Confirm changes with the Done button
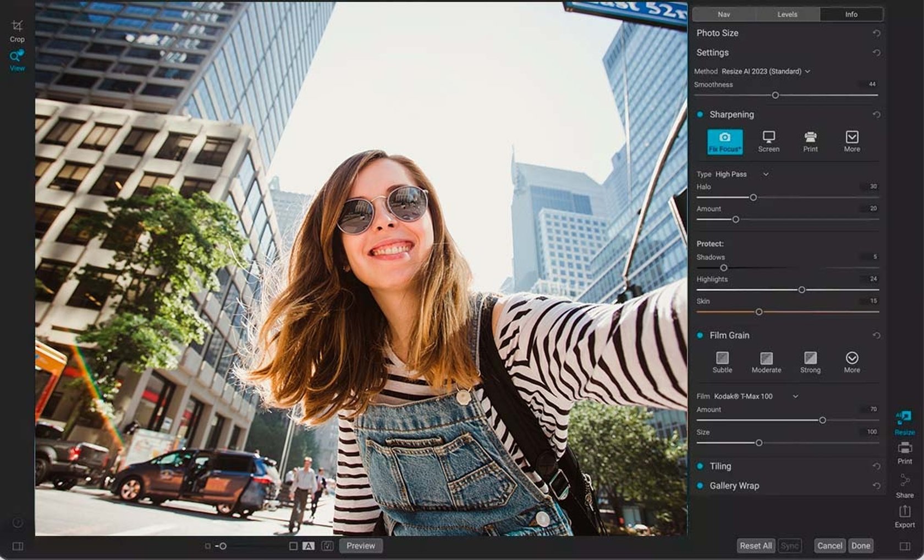The image size is (924, 560). [x=861, y=546]
